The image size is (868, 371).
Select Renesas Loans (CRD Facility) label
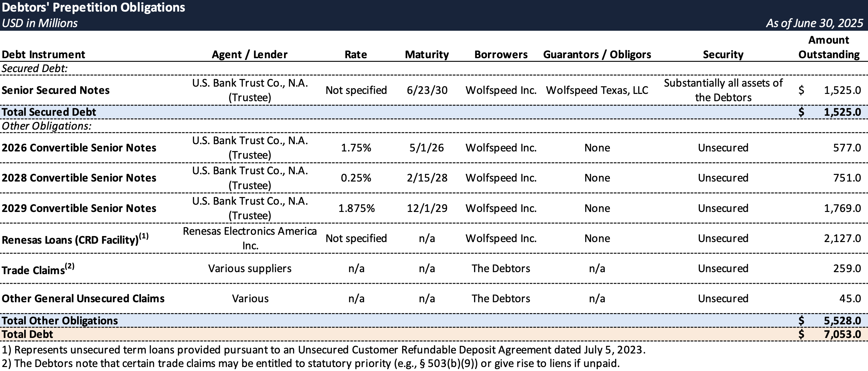[x=75, y=239]
